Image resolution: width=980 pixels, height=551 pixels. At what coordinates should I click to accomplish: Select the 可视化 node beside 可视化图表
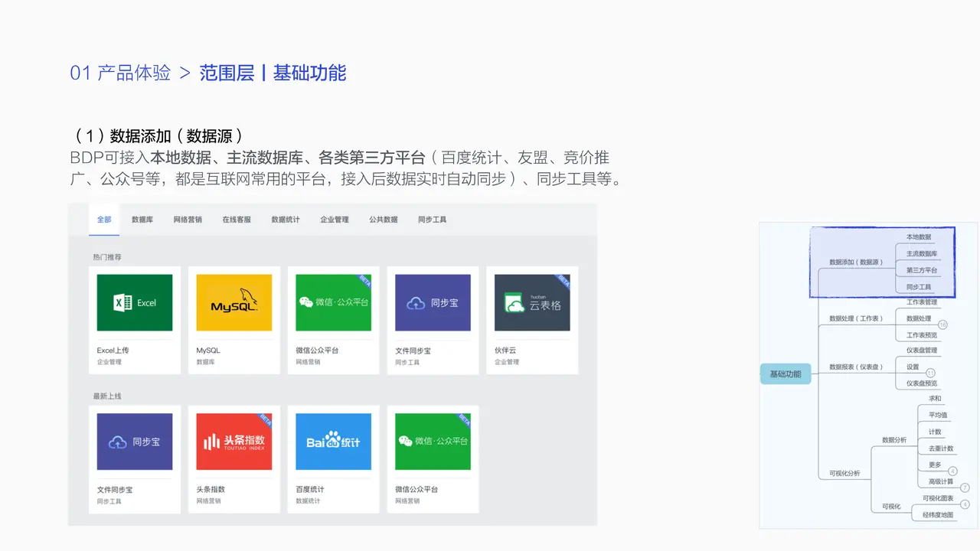tap(891, 507)
